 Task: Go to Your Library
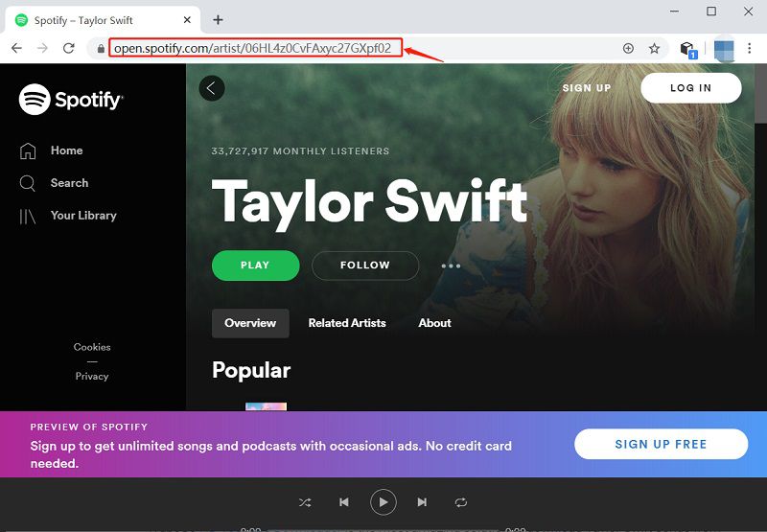click(x=68, y=216)
